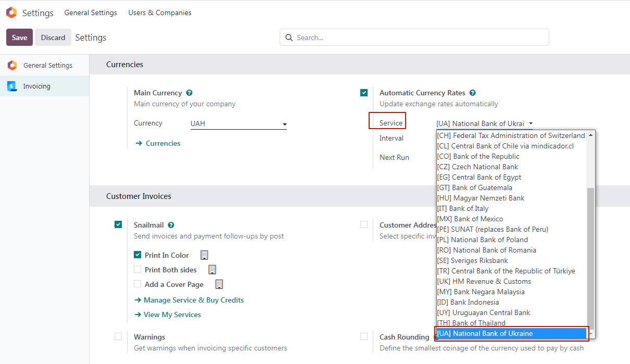Image resolution: width=630 pixels, height=364 pixels.
Task: Click the Invoicing sidebar icon
Action: [12, 86]
